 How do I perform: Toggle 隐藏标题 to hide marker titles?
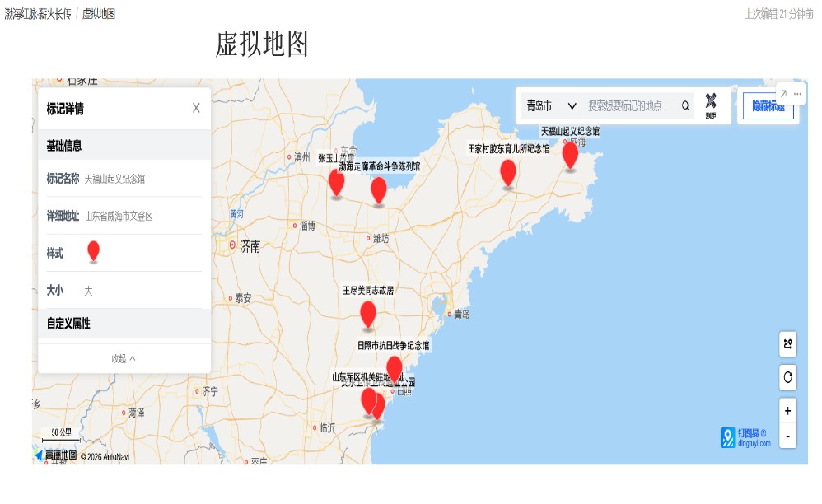pos(767,106)
